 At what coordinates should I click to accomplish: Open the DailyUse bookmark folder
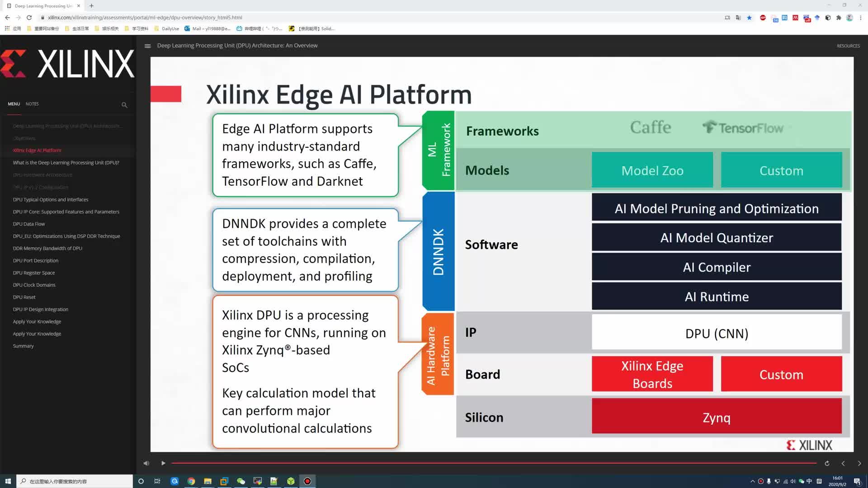[x=167, y=28]
